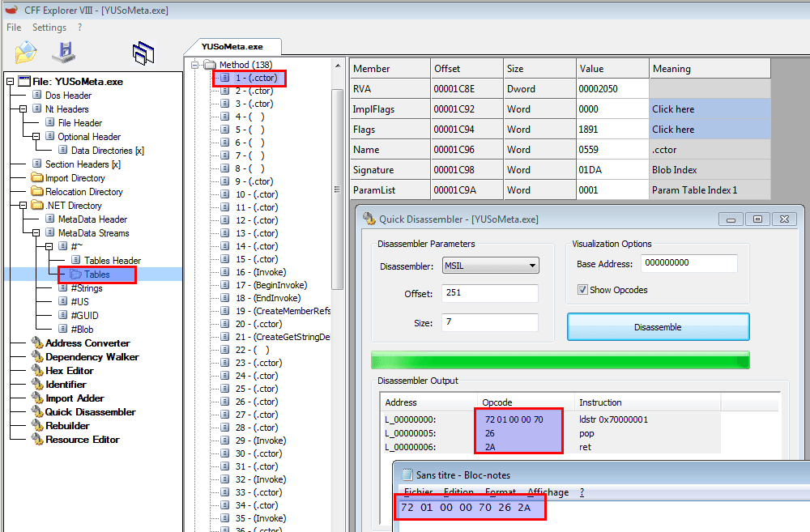Toggle the Show Opcodes checkbox
Viewport: 810px width, 532px height.
pos(582,290)
